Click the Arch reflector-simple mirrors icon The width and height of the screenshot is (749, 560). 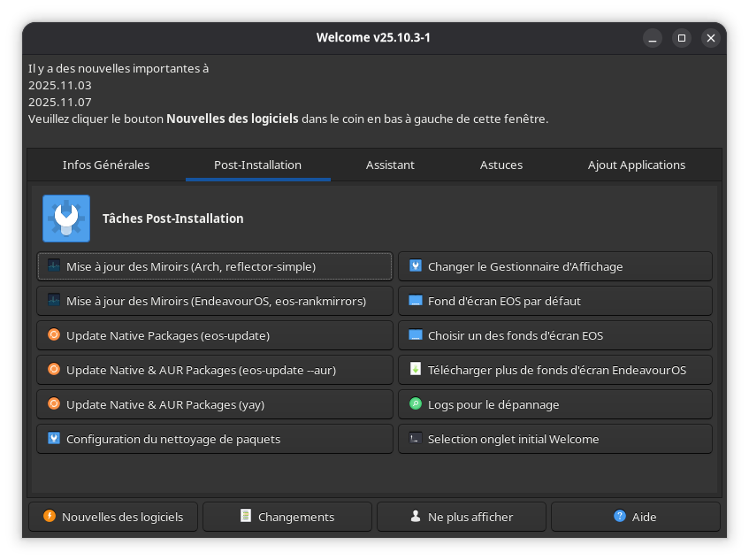tap(54, 265)
